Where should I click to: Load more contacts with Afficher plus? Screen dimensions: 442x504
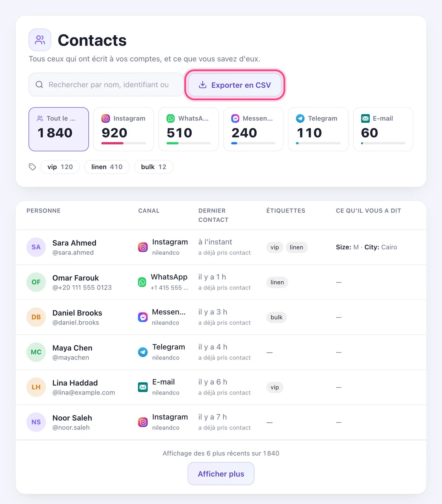[x=221, y=474]
